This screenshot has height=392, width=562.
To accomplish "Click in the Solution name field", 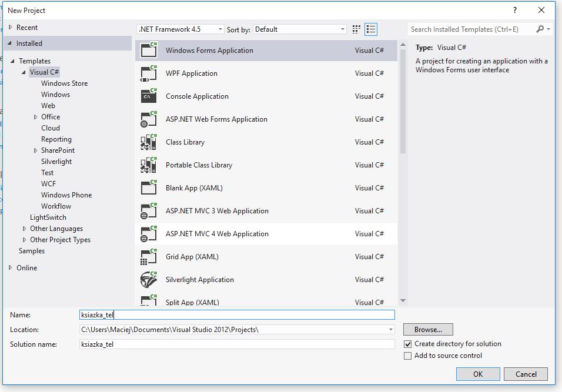I will point(237,344).
